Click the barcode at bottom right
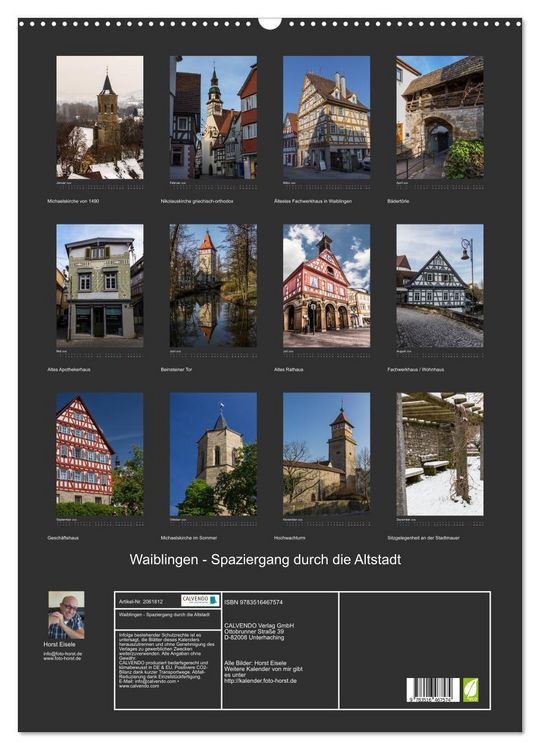The height and width of the screenshot is (750, 540). [433, 690]
